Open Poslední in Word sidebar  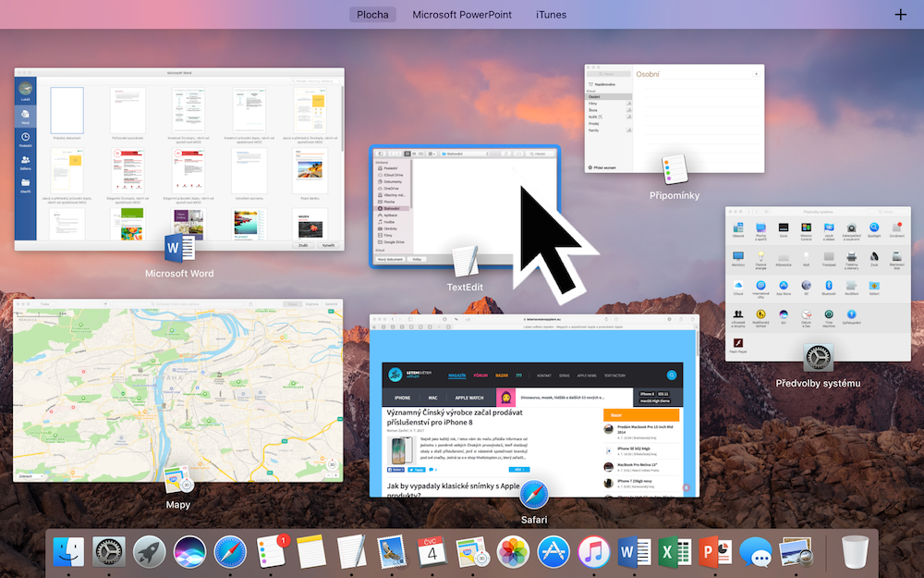pyautogui.click(x=25, y=140)
